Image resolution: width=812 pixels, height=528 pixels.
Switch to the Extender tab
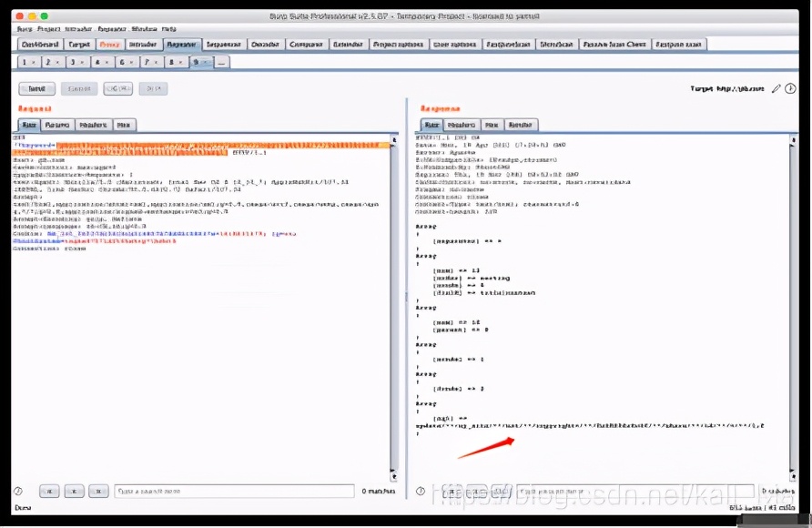coord(348,45)
